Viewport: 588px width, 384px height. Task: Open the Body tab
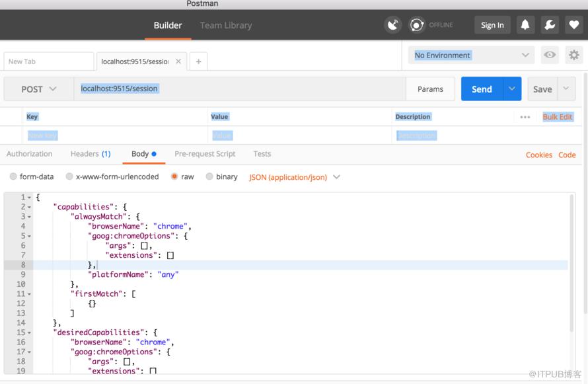(x=144, y=154)
